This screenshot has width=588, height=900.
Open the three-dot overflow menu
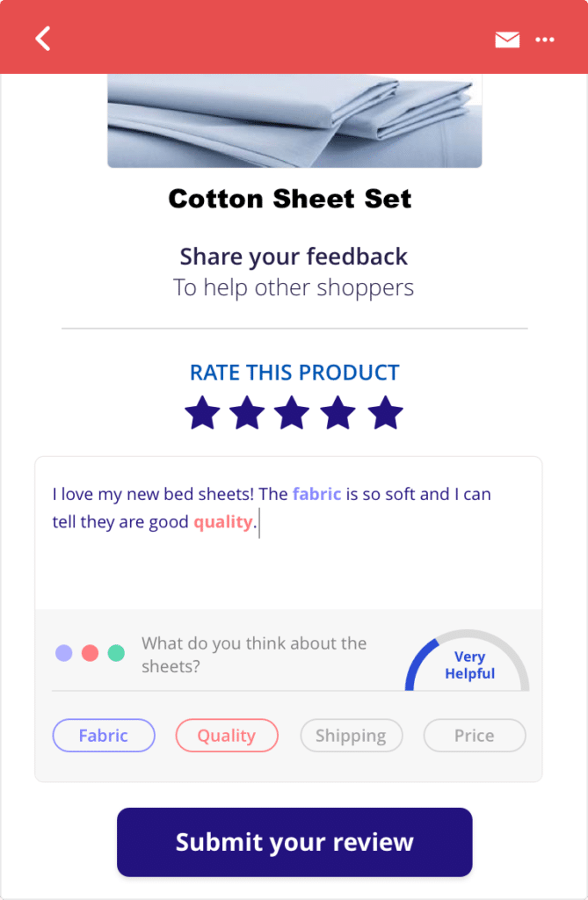click(545, 39)
